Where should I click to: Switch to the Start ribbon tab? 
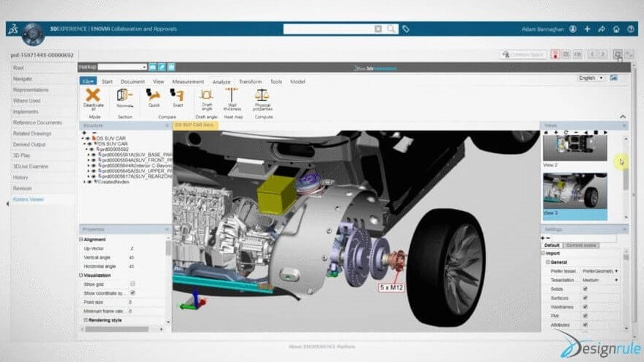(107, 82)
